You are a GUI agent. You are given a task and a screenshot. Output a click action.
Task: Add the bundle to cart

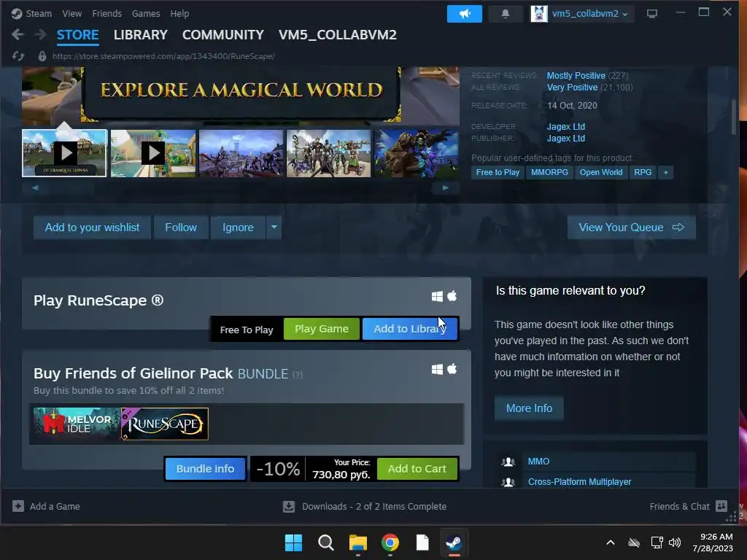click(x=417, y=469)
